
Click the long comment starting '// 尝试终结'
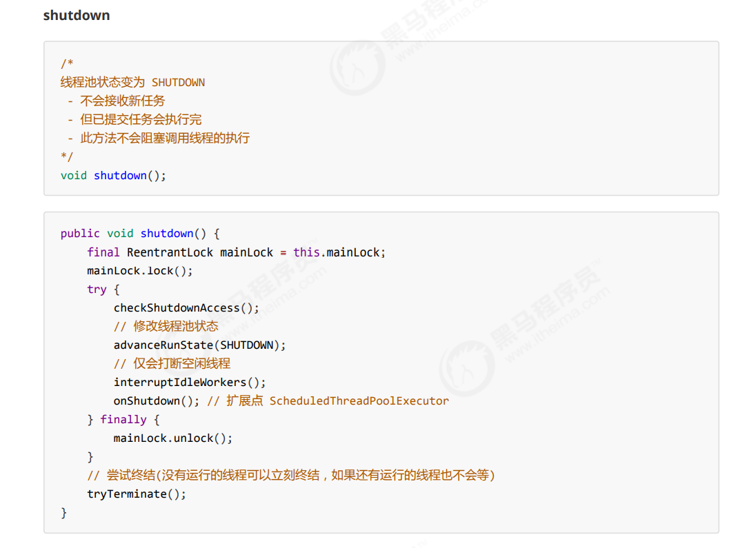[291, 476]
